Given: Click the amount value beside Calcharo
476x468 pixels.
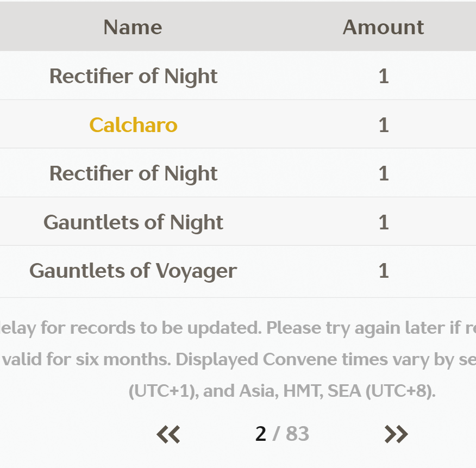Looking at the screenshot, I should pyautogui.click(x=384, y=125).
